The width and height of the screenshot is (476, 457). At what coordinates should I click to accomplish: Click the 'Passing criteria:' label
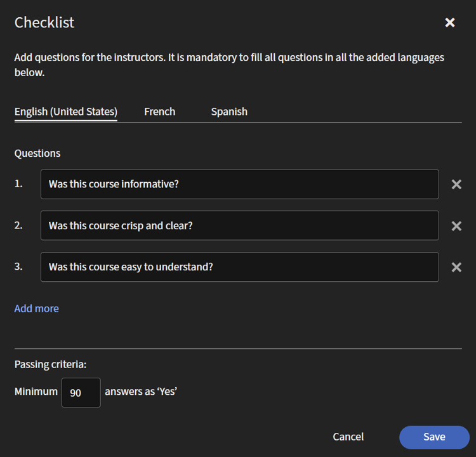(50, 364)
